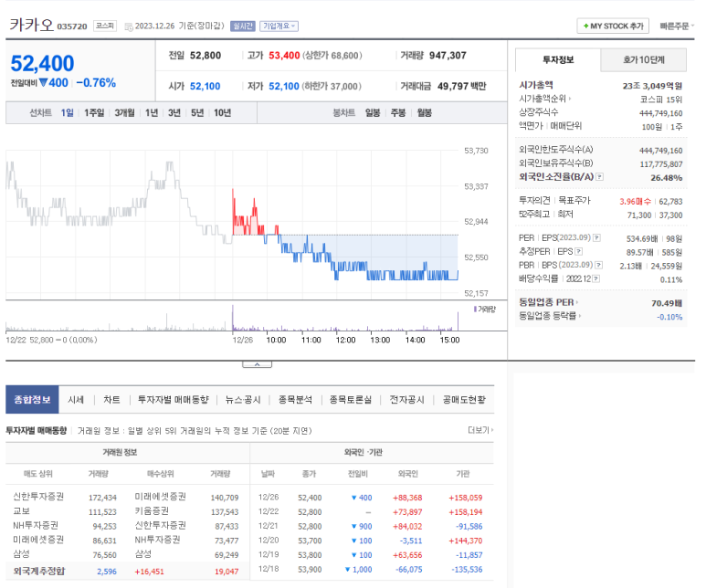Select the 5년 line chart period
The width and height of the screenshot is (706, 588).
(x=197, y=112)
